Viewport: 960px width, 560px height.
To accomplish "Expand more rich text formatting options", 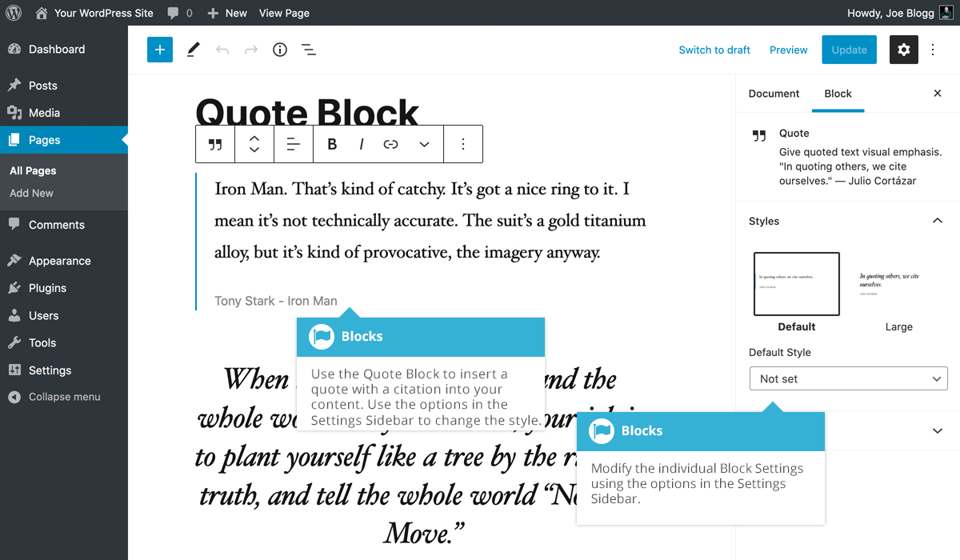I will (423, 144).
